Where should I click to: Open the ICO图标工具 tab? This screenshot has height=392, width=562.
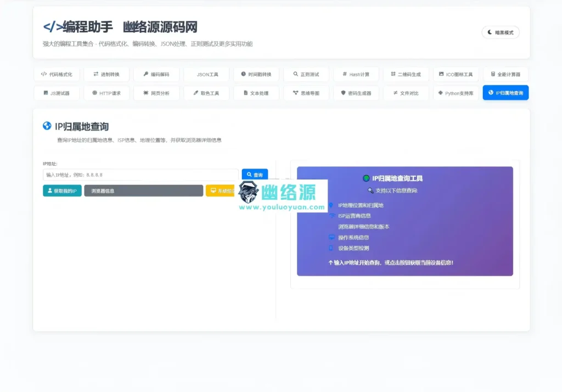coord(456,74)
